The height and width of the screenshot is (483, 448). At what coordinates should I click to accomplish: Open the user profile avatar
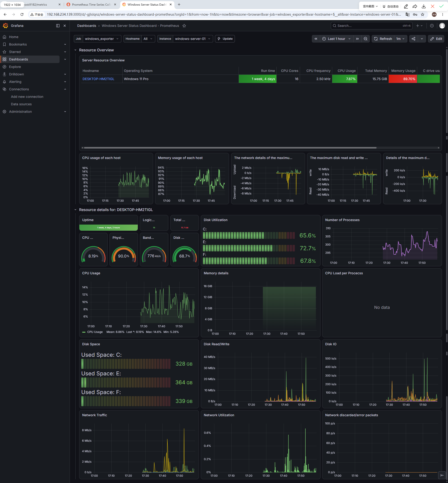(x=442, y=26)
